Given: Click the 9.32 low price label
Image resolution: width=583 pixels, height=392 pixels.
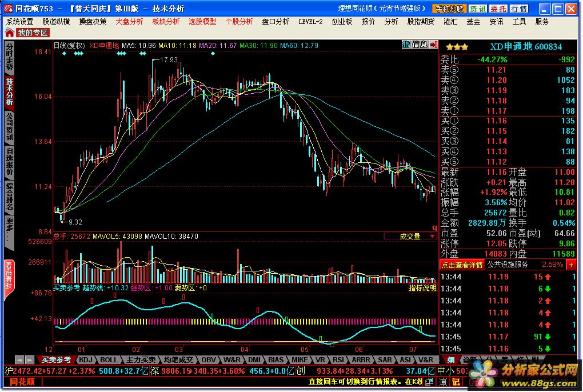Looking at the screenshot, I should pos(75,222).
